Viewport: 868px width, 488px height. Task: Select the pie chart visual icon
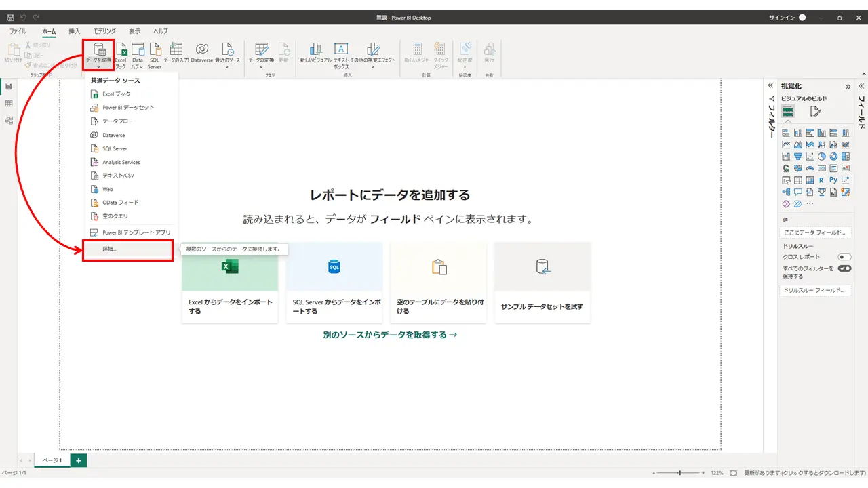tap(821, 157)
